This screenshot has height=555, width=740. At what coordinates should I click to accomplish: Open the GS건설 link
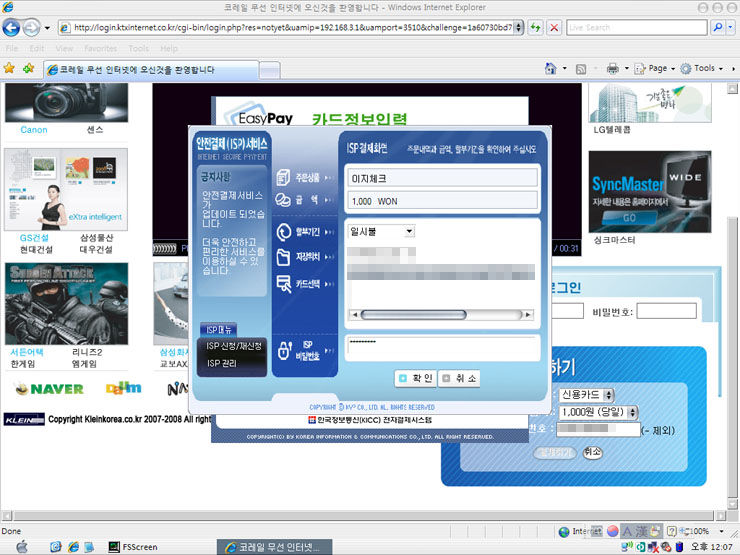pos(34,237)
